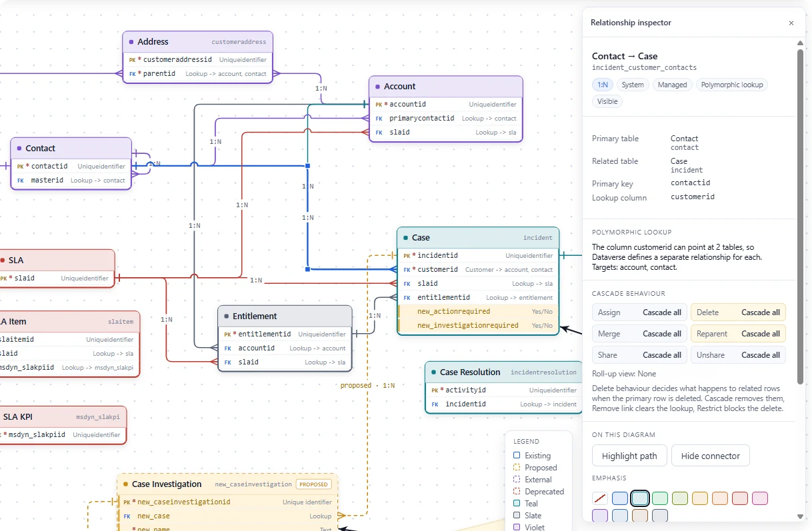Click the FK badge beside primarycontactid
Screen dimensions: 812x531
(x=379, y=119)
